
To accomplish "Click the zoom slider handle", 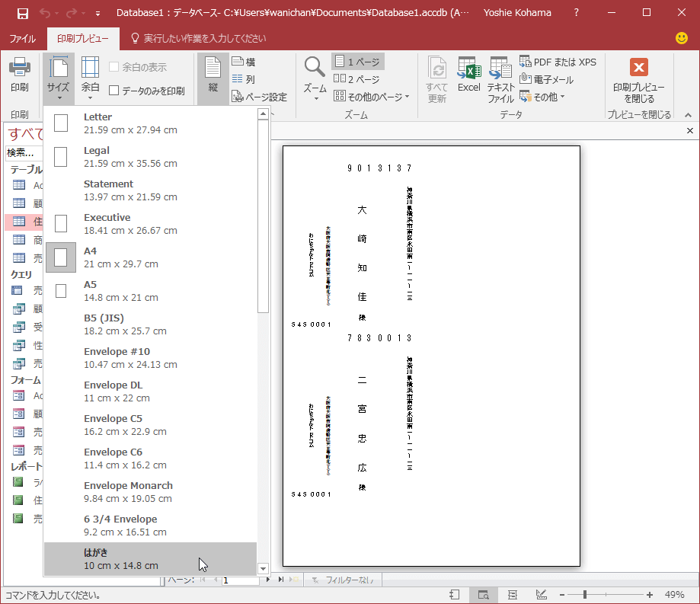I will (x=584, y=595).
